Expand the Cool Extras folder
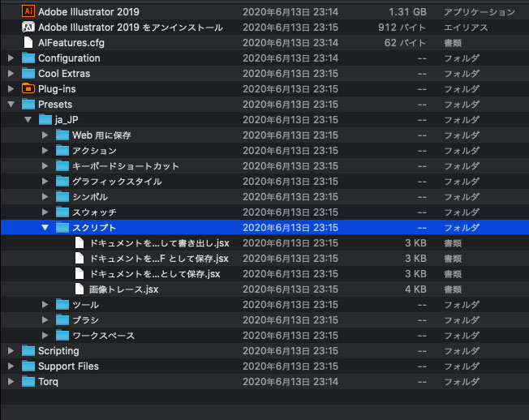This screenshot has width=529, height=420. point(11,74)
